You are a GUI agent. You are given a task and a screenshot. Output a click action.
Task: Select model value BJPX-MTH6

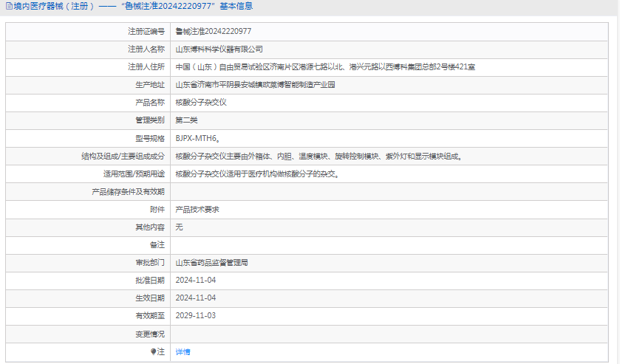(198, 138)
